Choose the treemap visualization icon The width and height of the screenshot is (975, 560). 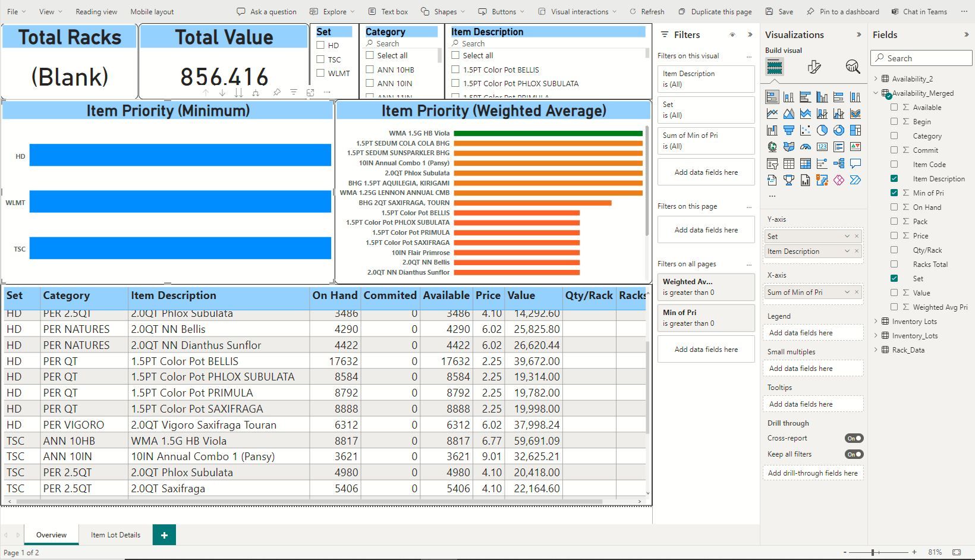856,130
